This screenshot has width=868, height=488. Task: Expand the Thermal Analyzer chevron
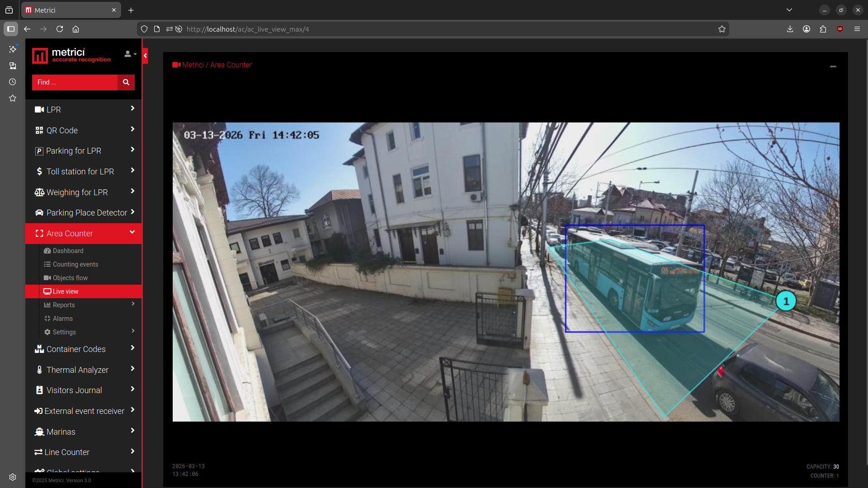tap(132, 369)
